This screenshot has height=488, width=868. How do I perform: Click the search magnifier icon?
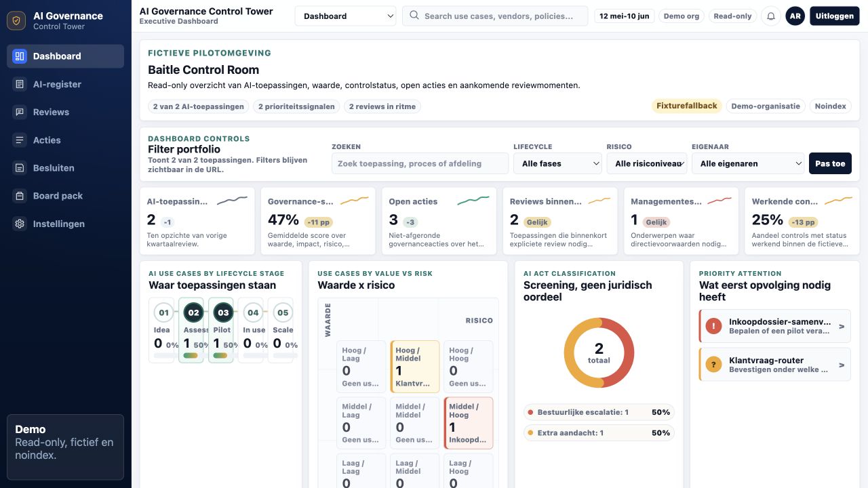414,16
